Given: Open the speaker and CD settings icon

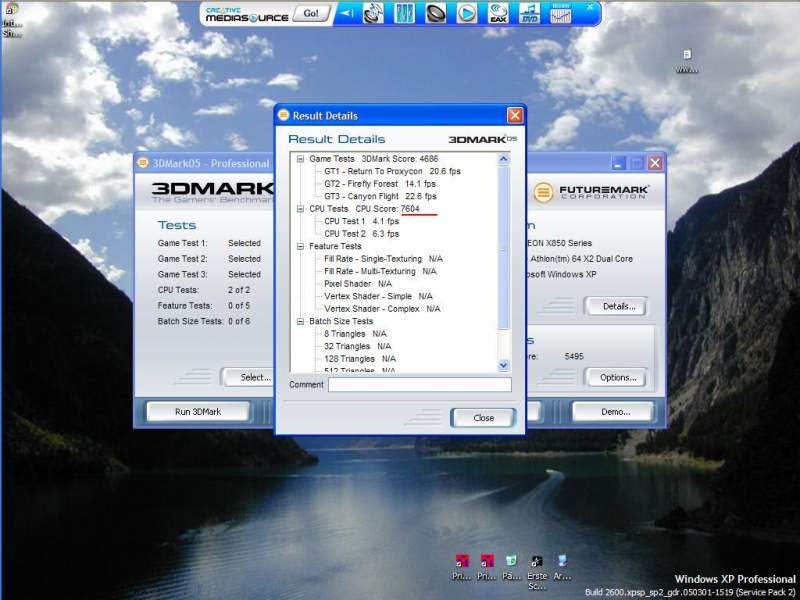Looking at the screenshot, I should [373, 13].
